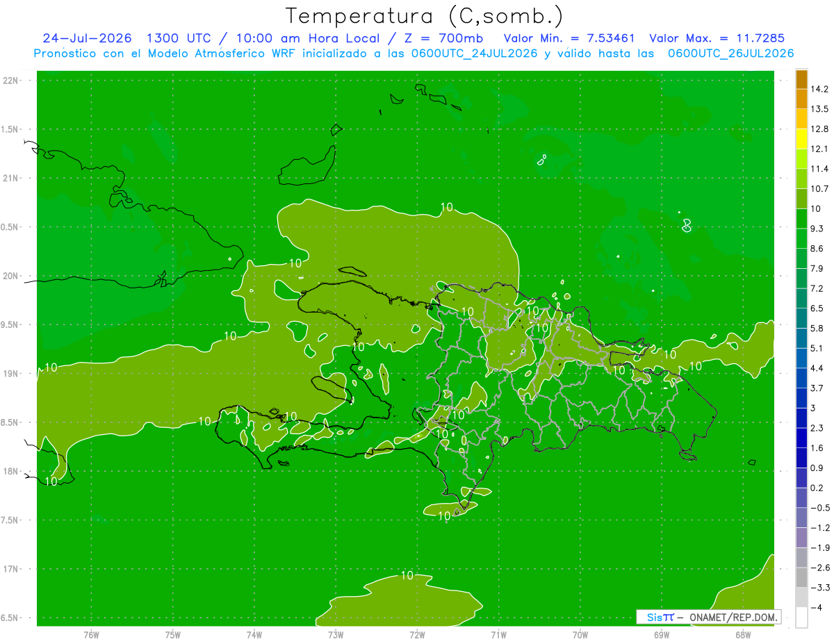834x644 pixels.
Task: Click the "7.5N" latitude label
Action: 9,520
